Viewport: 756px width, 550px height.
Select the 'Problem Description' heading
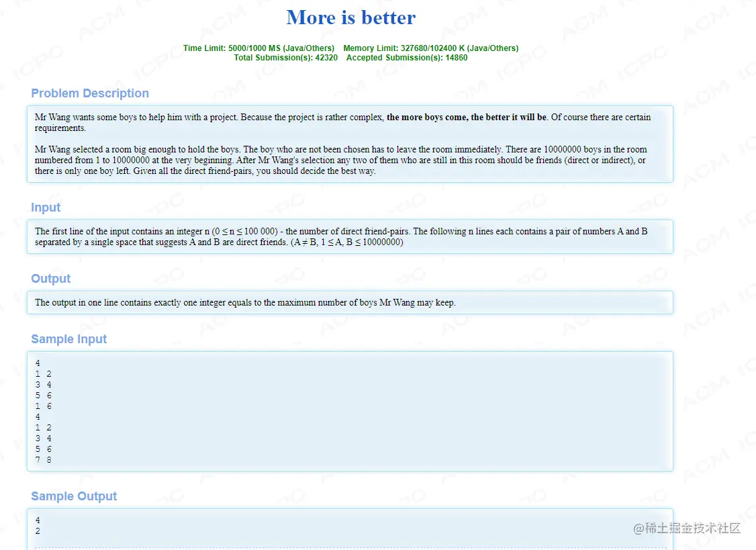(x=90, y=93)
